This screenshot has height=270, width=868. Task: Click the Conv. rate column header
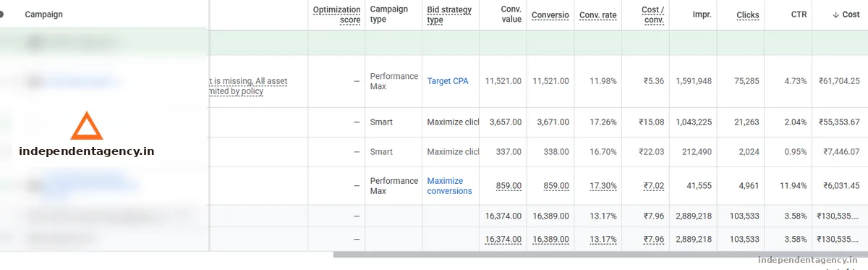point(597,14)
